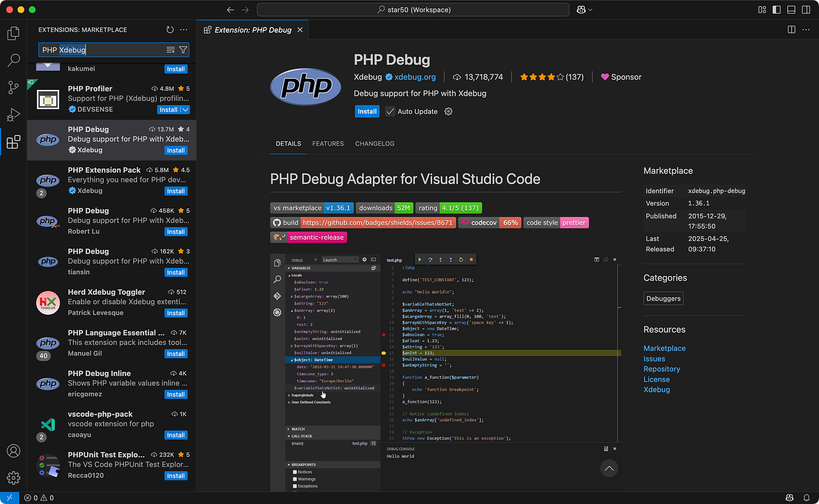Install PHPUnit Test Explorer extension
Image resolution: width=819 pixels, height=504 pixels.
point(175,476)
